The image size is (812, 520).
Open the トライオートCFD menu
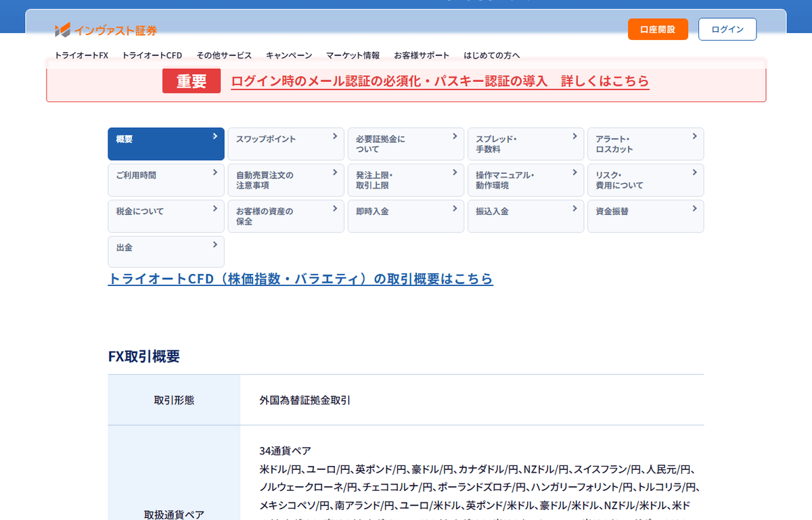pyautogui.click(x=152, y=55)
